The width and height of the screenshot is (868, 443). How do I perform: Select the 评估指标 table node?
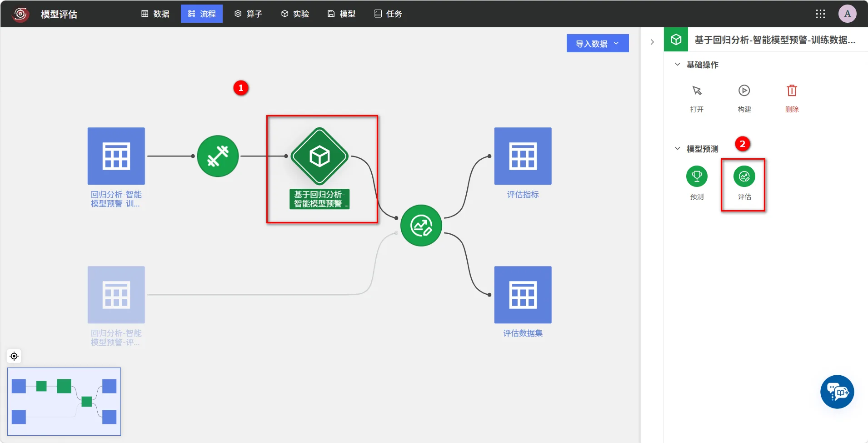[523, 156]
